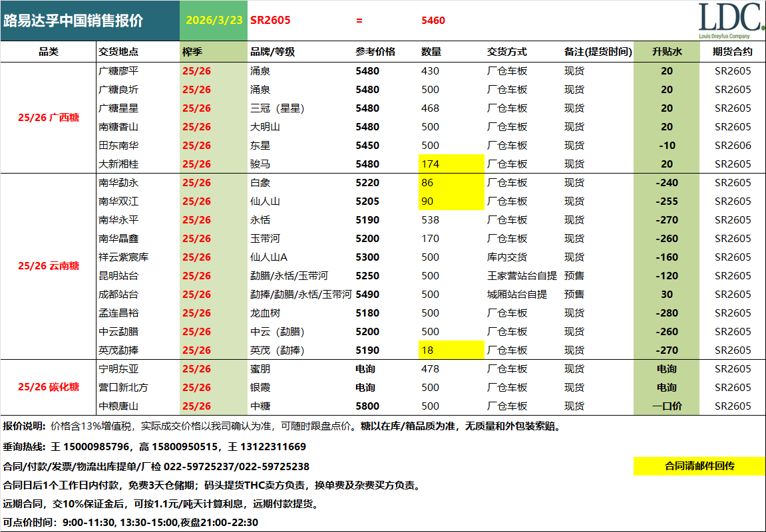The width and height of the screenshot is (766, 532).
Task: Click the reference price 5490
Action: point(367,295)
